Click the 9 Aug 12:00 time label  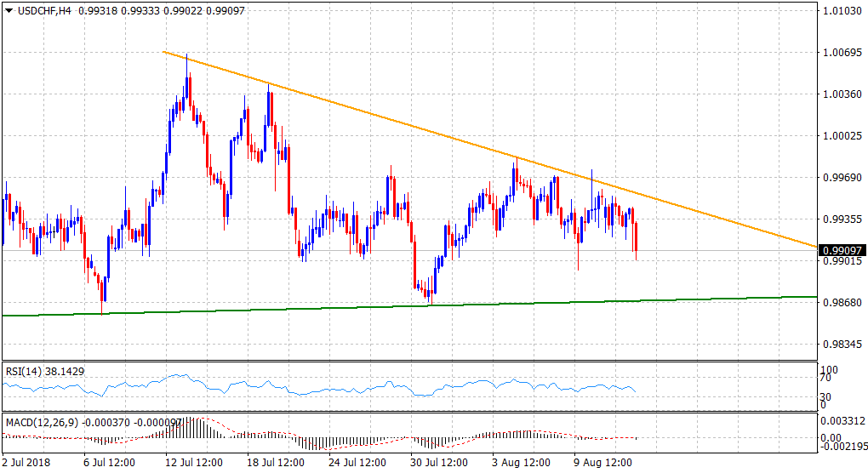(603, 464)
